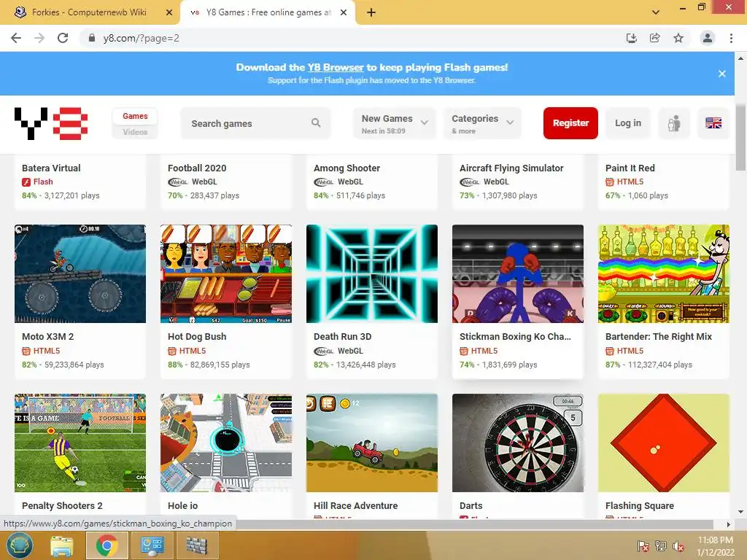
Task: Click the install/download icon in address bar
Action: click(631, 38)
